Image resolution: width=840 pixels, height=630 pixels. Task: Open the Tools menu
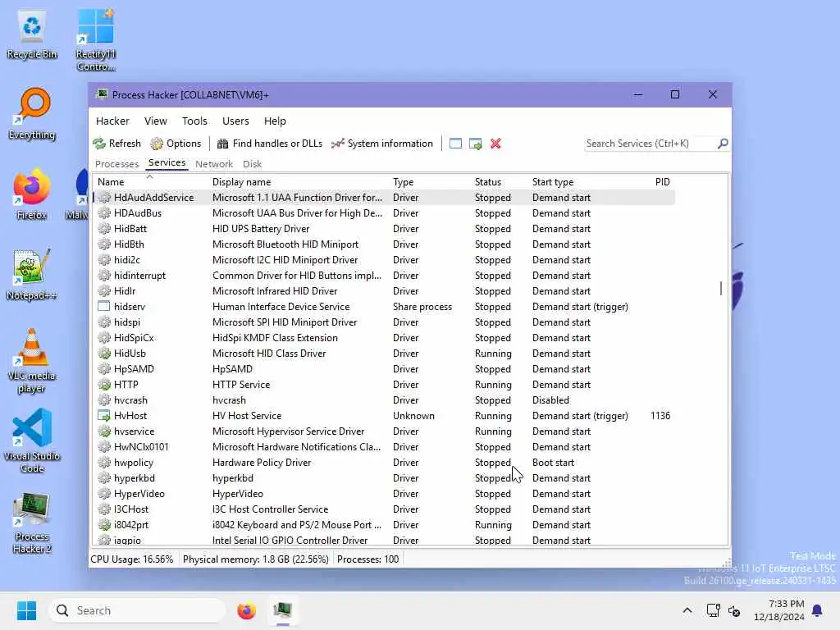(x=194, y=121)
